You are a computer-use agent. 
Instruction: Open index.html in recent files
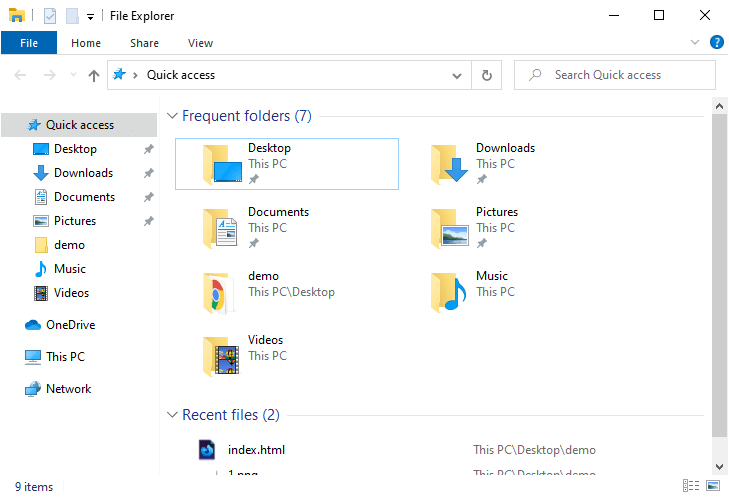click(x=256, y=450)
